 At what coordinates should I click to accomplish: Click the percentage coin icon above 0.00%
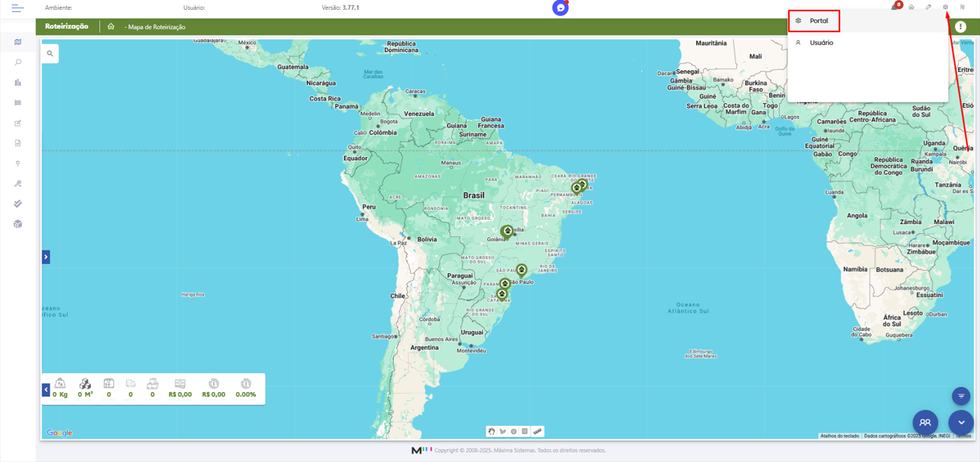point(246,384)
